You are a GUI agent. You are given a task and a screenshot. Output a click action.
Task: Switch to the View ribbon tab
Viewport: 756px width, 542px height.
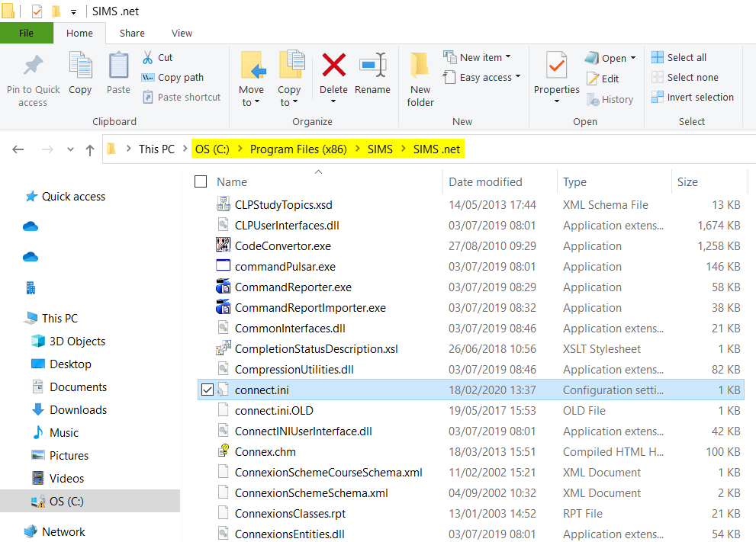(x=182, y=34)
